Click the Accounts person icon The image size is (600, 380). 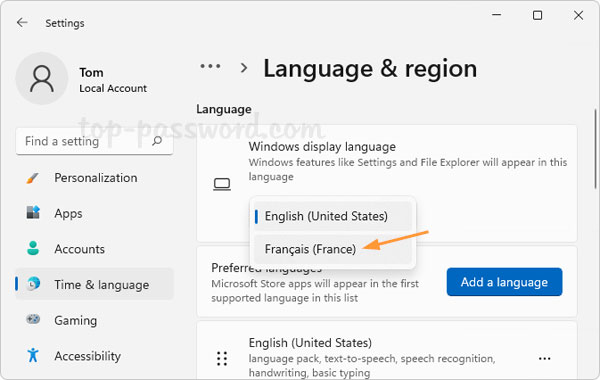[x=33, y=248]
